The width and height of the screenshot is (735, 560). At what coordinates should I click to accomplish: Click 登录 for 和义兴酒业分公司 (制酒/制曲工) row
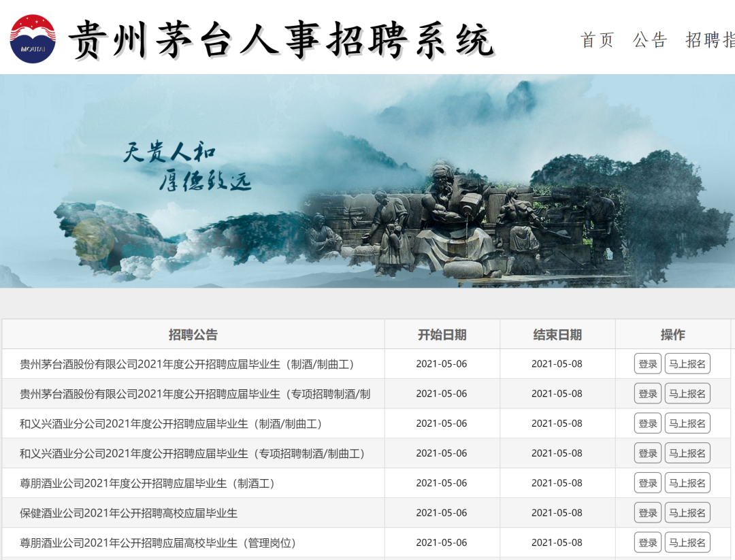coord(648,423)
